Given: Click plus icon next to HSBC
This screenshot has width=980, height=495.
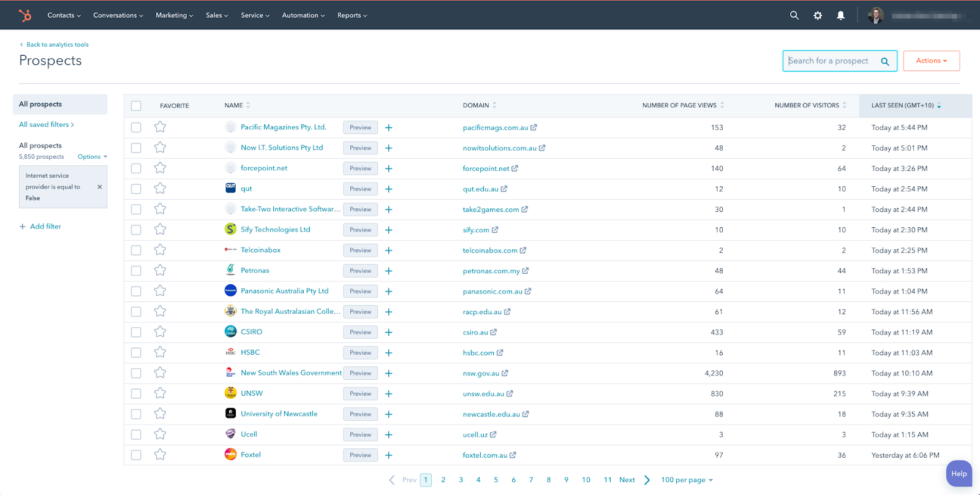Looking at the screenshot, I should pos(388,353).
